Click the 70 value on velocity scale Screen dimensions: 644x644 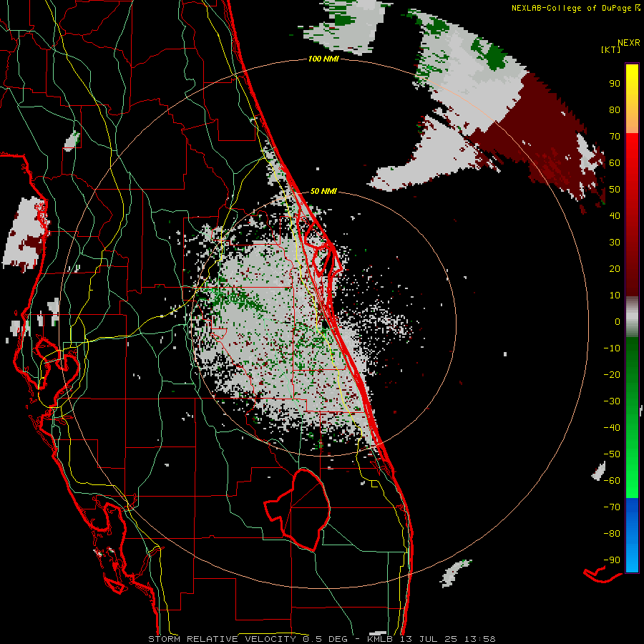[x=615, y=137]
